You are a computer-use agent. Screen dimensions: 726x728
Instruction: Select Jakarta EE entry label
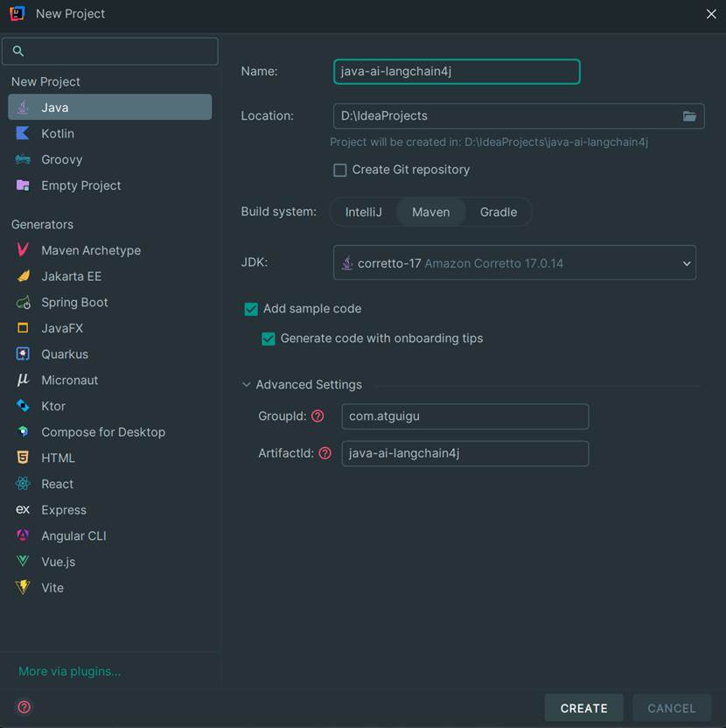pyautogui.click(x=72, y=276)
